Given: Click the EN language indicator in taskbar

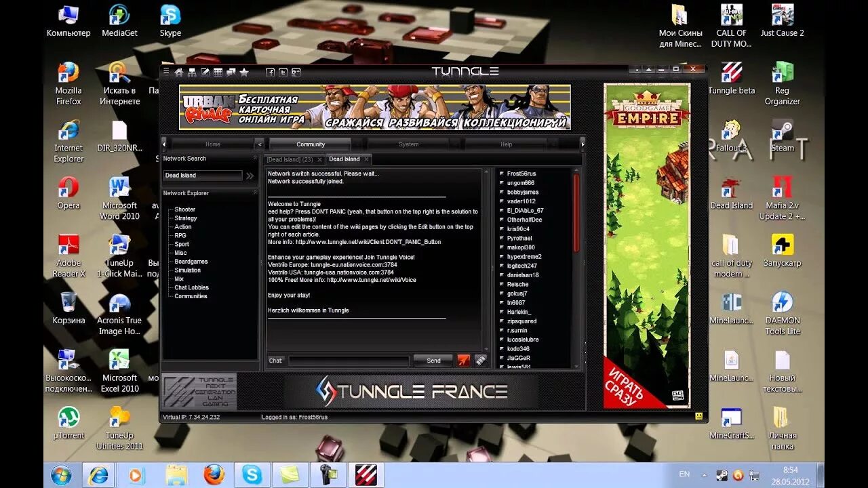Looking at the screenshot, I should [684, 474].
